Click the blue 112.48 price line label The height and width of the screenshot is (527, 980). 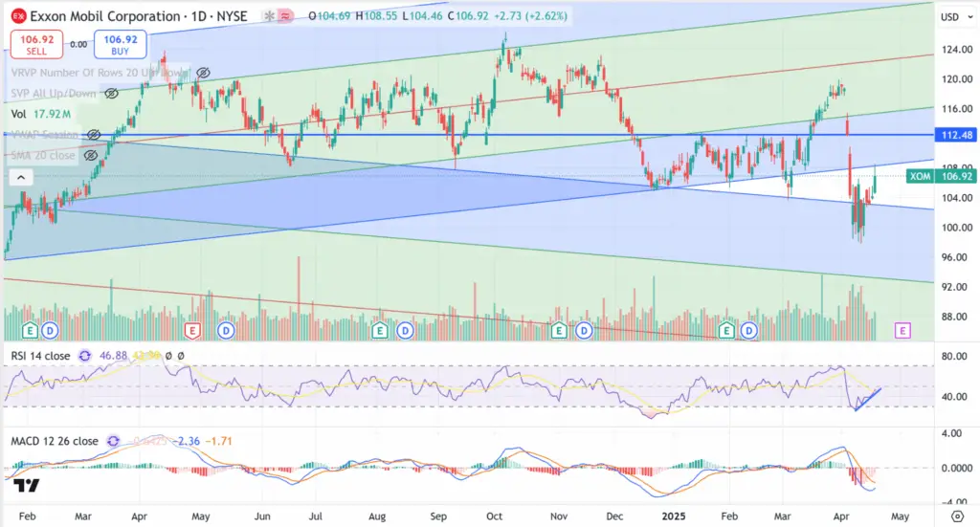(955, 135)
